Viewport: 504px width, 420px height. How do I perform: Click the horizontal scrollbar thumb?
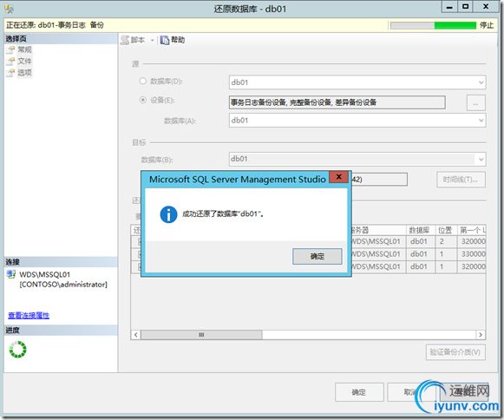coord(201,335)
